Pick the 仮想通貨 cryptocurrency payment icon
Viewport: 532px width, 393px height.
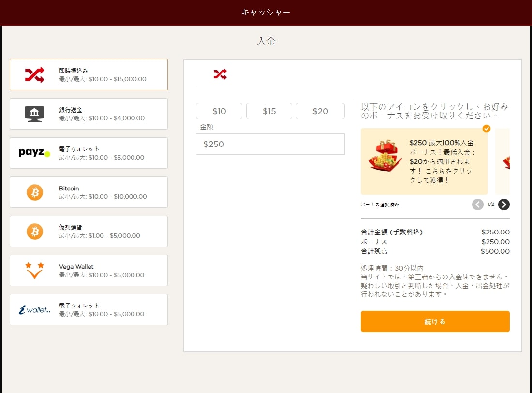tap(34, 231)
